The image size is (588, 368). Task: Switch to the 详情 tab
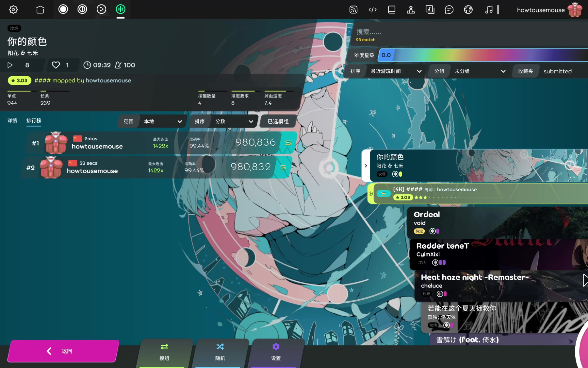click(x=12, y=121)
